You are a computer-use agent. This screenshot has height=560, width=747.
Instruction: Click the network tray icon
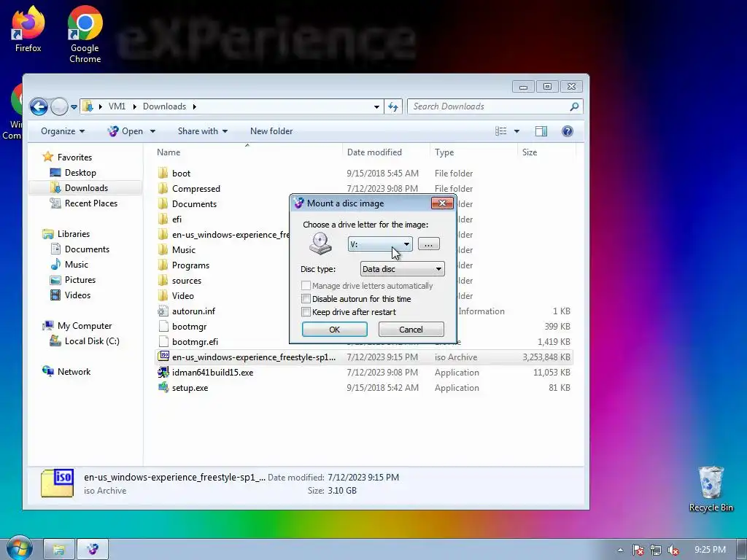coord(656,550)
